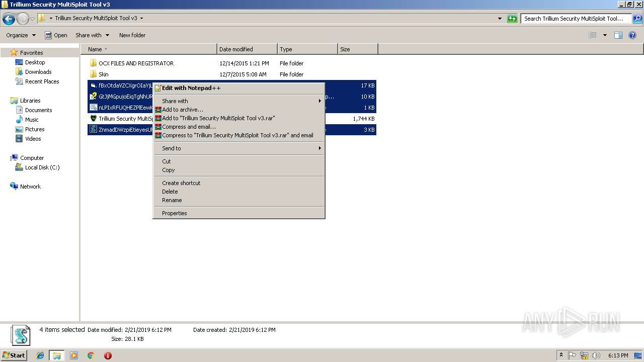Viewport: 644px width, 362px height.
Task: Open the red Opera taskbar icon
Action: pyautogui.click(x=108, y=355)
